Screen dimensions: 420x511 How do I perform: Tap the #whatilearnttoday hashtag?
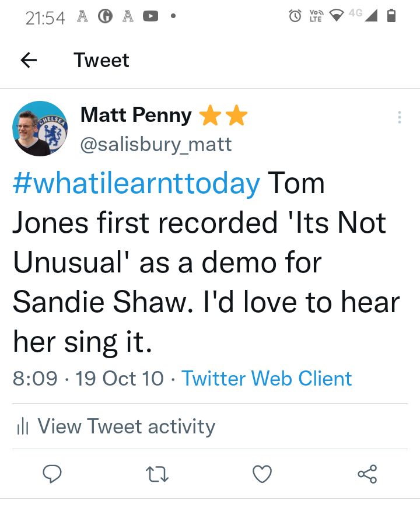(136, 184)
